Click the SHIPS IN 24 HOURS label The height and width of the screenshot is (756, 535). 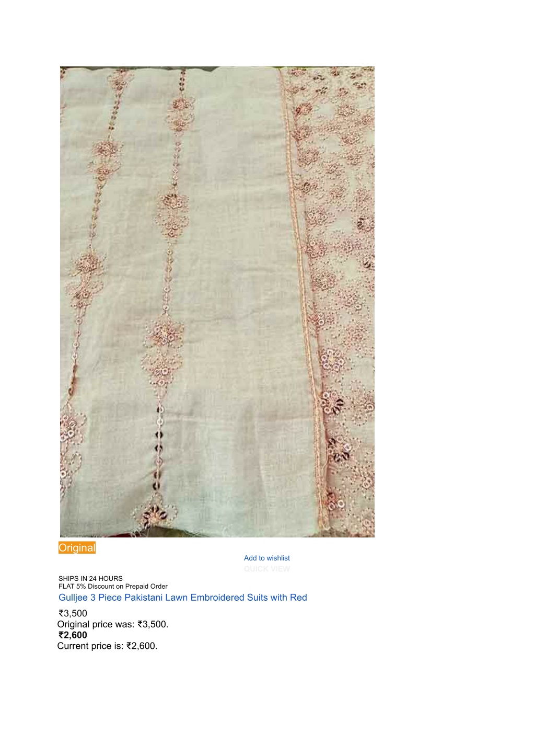pos(90,578)
